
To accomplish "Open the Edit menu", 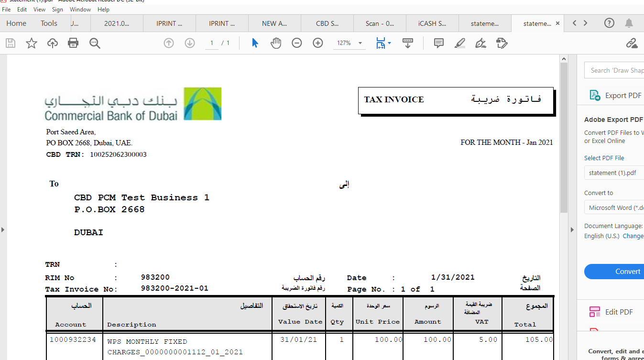I will coord(22,9).
